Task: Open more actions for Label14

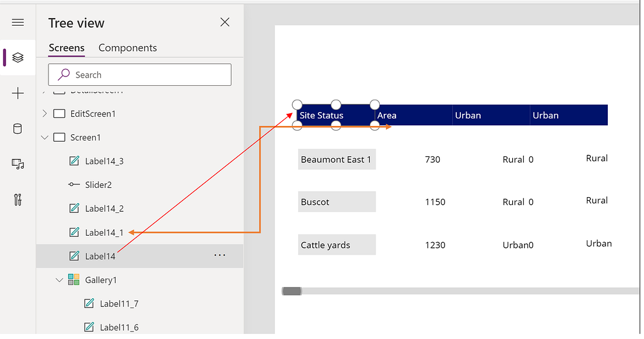Action: tap(219, 255)
